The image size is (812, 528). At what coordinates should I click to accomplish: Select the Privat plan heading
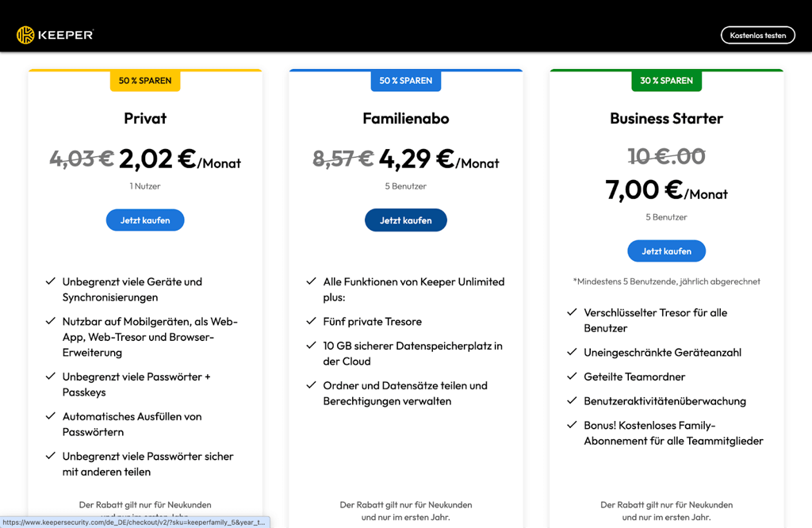point(145,119)
